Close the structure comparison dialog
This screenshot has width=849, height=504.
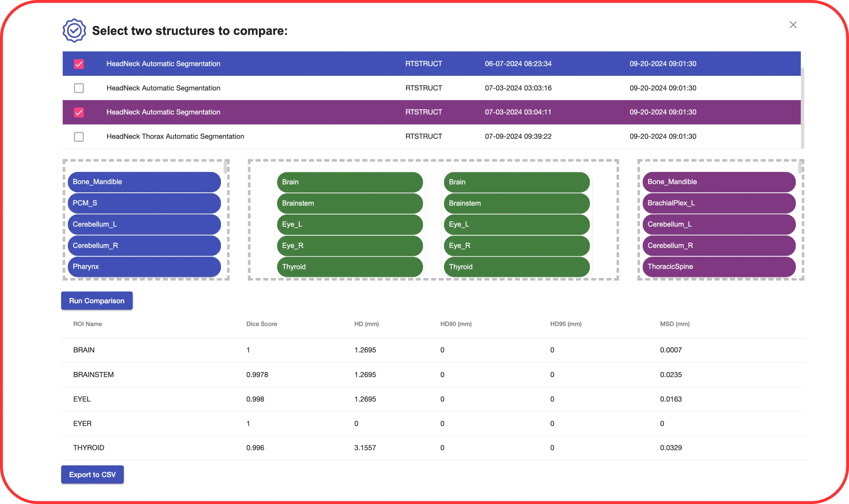793,24
